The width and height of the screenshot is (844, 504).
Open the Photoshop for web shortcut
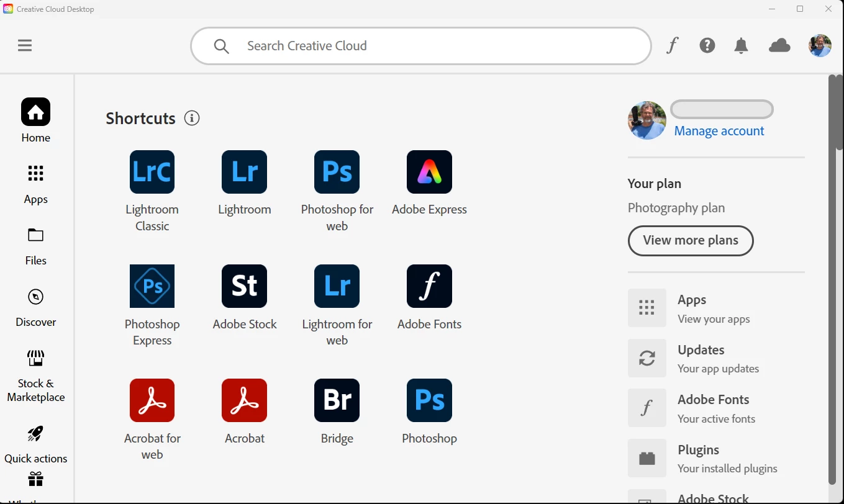337,191
